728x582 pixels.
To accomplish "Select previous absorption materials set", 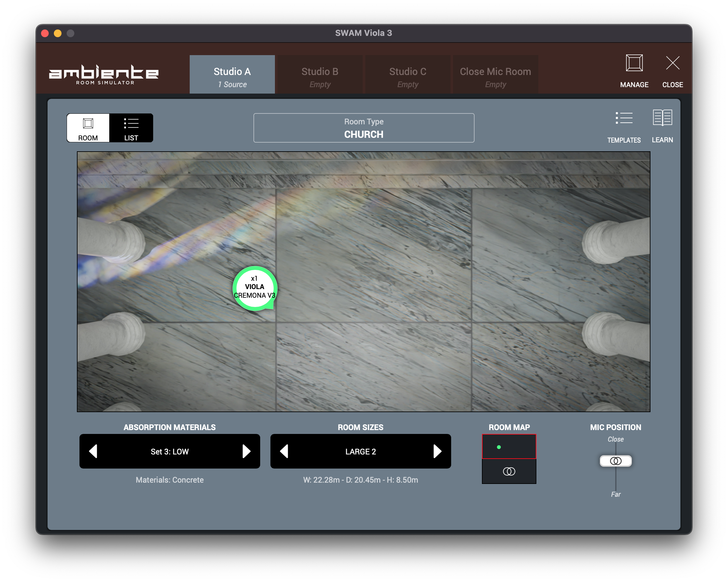I will 93,451.
